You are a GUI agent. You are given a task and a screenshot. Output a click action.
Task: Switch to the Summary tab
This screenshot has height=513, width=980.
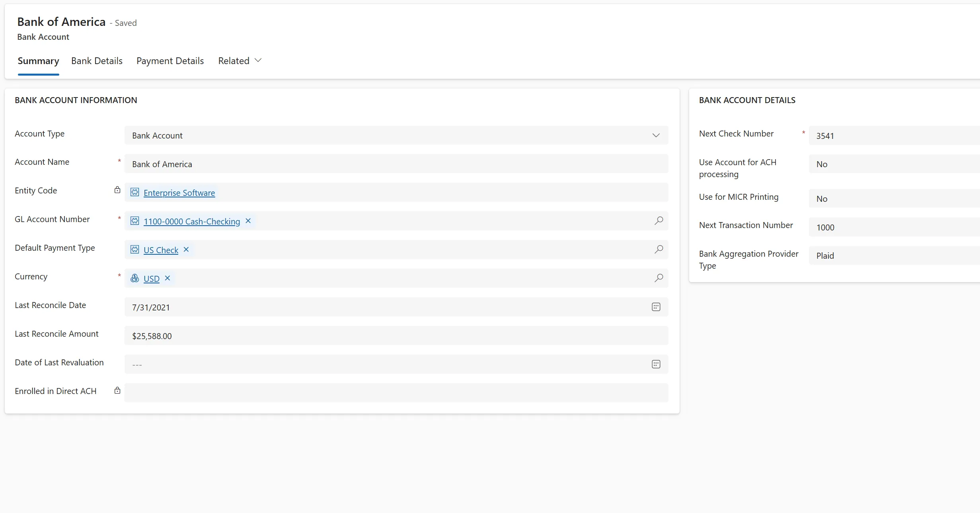pyautogui.click(x=38, y=61)
